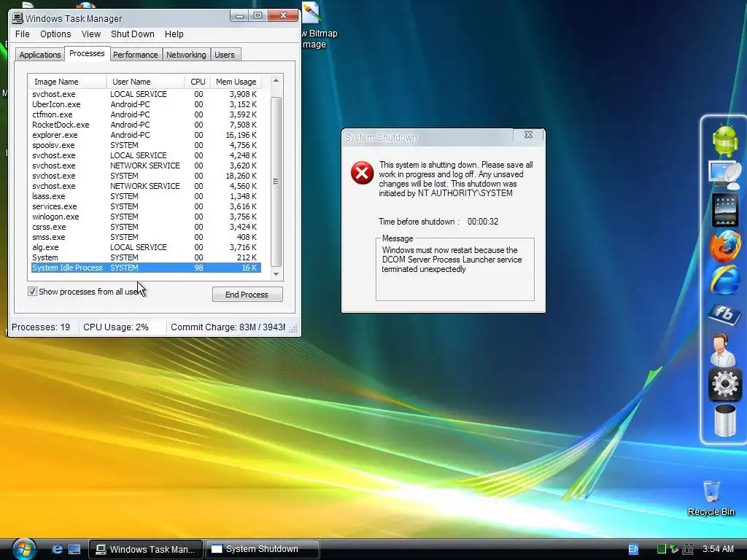Sort by CPU column header
747x560 pixels.
pos(197,82)
